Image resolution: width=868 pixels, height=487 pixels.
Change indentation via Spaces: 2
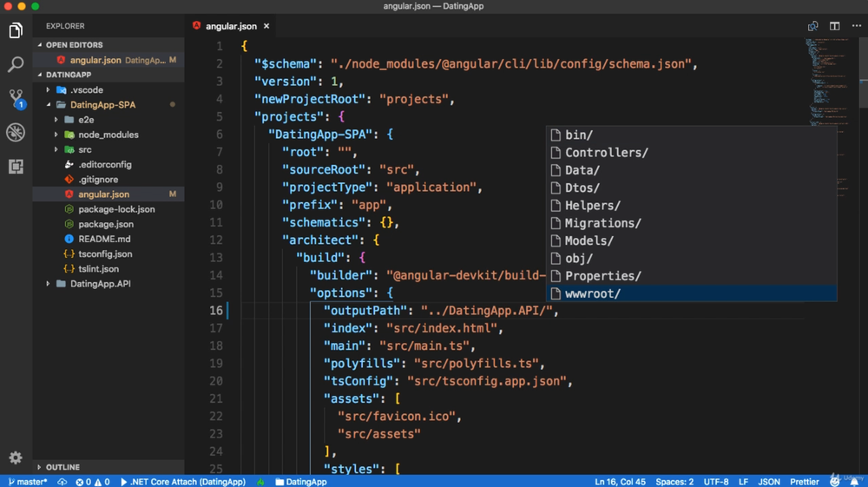674,482
